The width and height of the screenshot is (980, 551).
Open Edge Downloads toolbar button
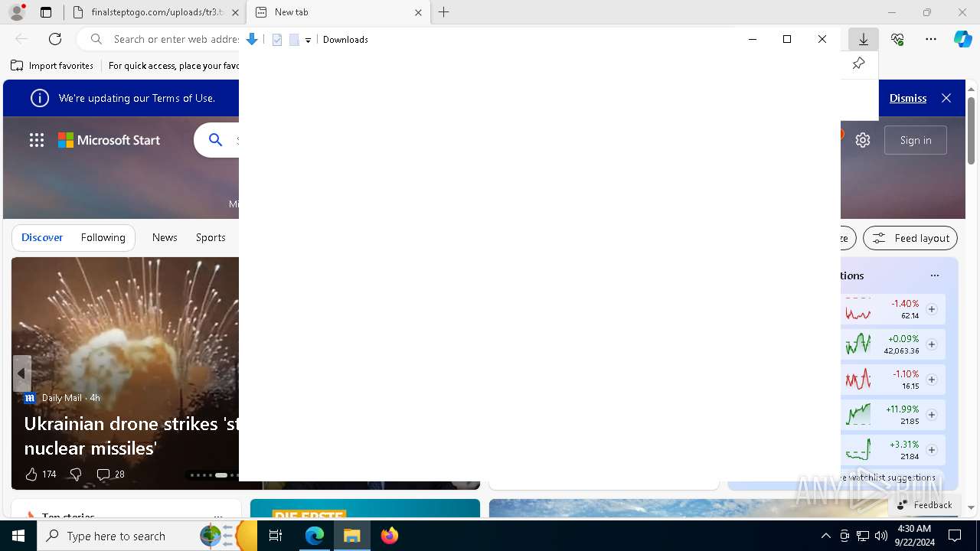click(x=863, y=39)
